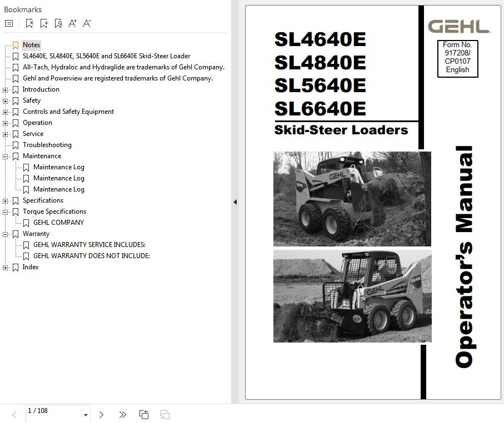Click the add new bookmark icon
The width and height of the screenshot is (504, 423).
tap(44, 23)
